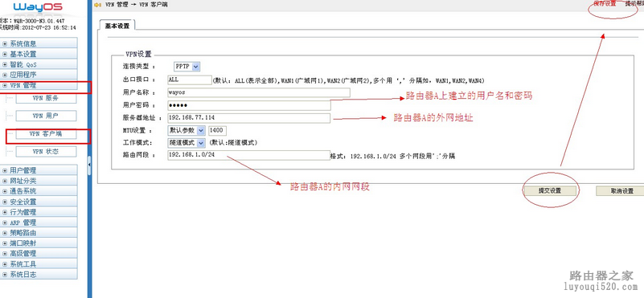Open the VPN 状态 menu item
The width and height of the screenshot is (644, 298).
point(46,152)
